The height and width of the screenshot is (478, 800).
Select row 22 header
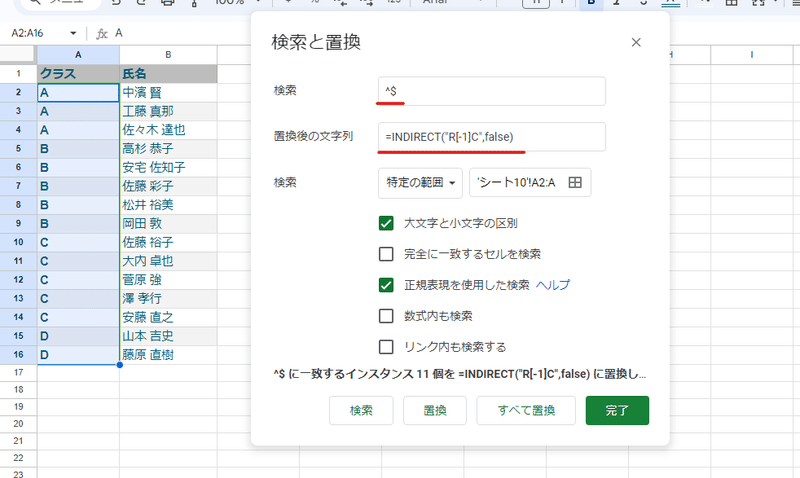tap(18, 458)
